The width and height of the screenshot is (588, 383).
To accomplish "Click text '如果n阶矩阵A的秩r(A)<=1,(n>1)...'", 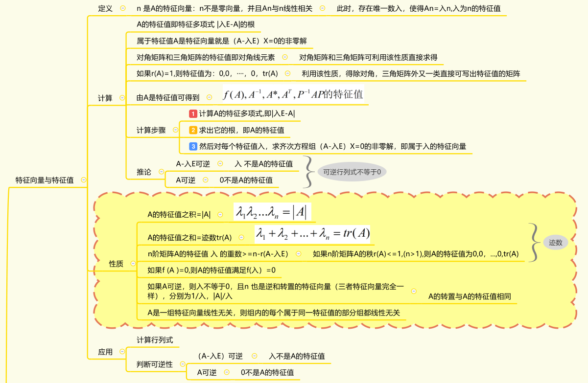I will coord(416,254).
